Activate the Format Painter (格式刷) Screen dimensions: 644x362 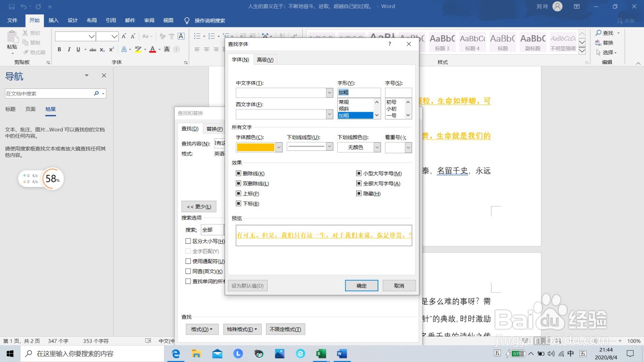[x=34, y=52]
